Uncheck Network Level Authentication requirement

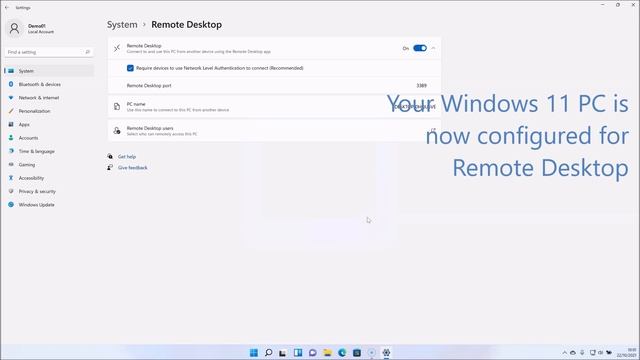pyautogui.click(x=130, y=68)
